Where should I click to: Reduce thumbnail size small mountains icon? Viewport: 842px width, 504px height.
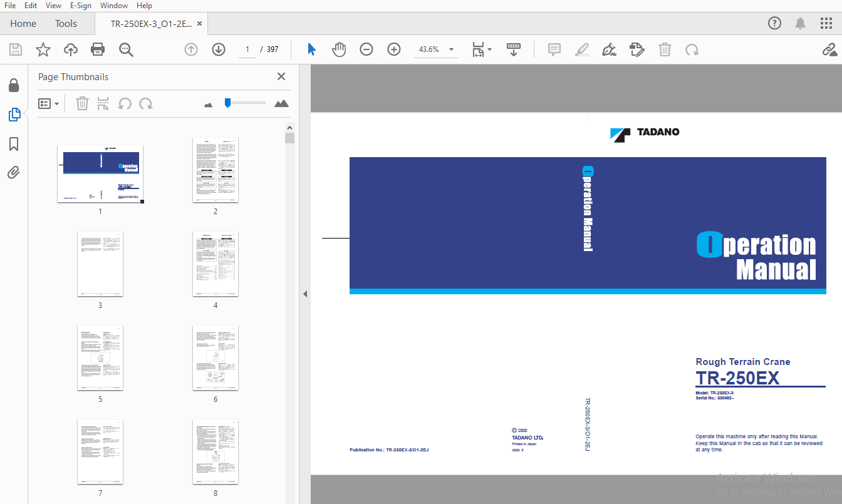209,105
